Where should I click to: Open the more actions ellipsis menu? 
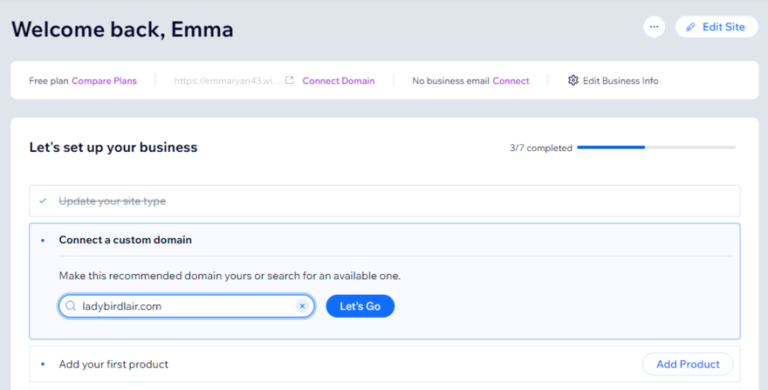[x=654, y=27]
